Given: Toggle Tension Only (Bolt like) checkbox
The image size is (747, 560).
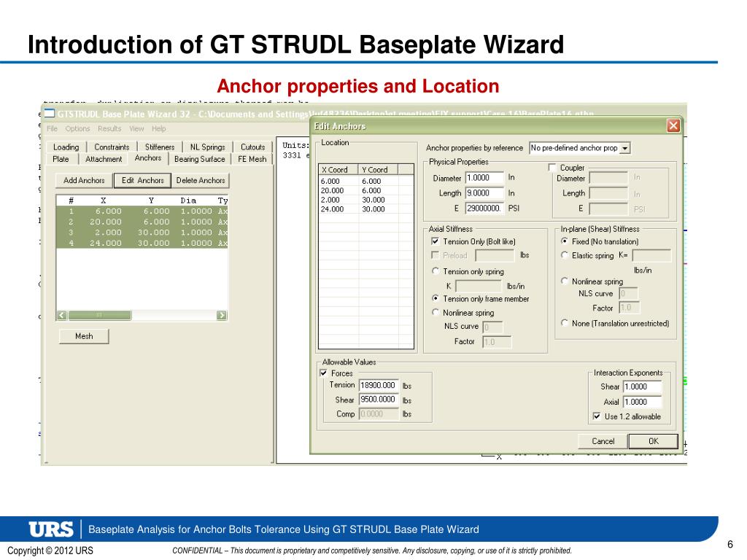Looking at the screenshot, I should click(x=435, y=241).
